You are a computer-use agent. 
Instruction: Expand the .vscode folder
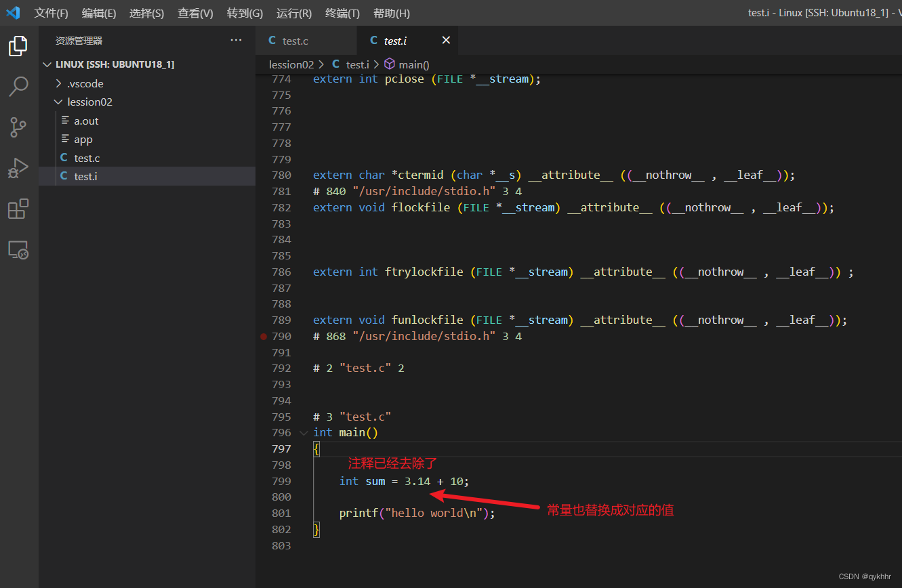point(58,83)
